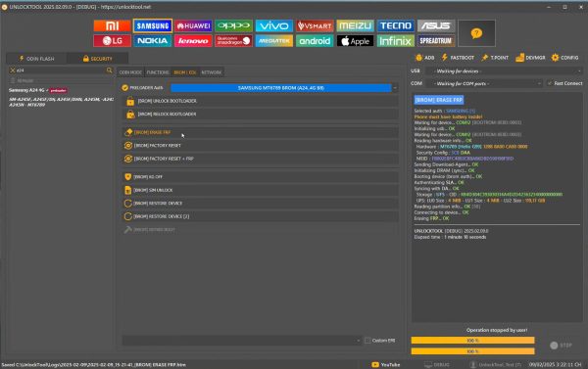Click the saved log file path

94,365
